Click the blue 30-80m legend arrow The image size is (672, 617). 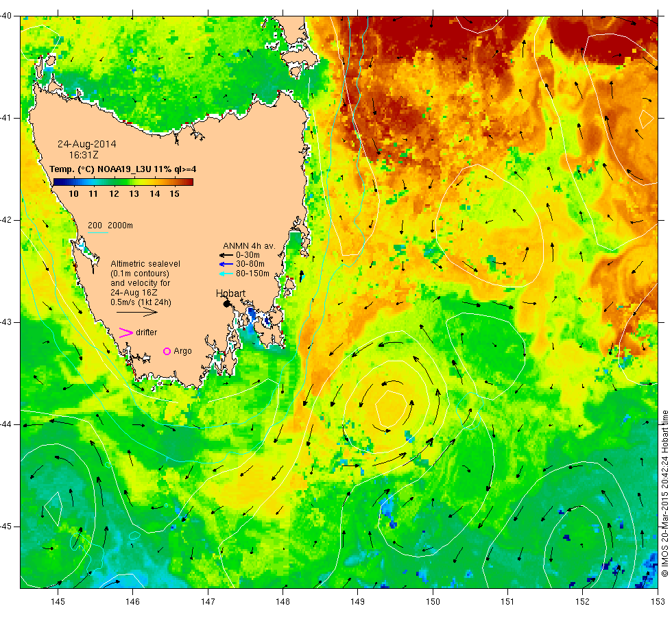(226, 264)
